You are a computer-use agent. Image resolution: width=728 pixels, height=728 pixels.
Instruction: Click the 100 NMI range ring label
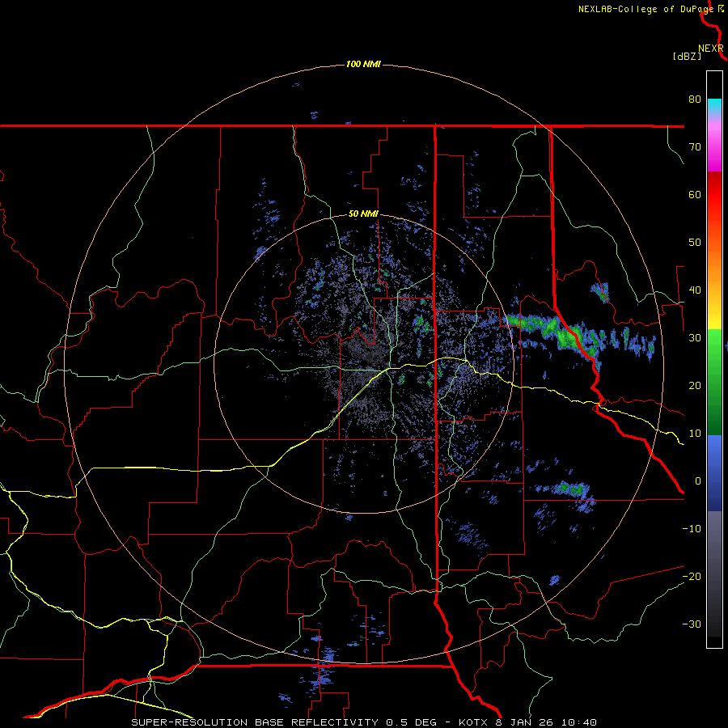pyautogui.click(x=363, y=64)
